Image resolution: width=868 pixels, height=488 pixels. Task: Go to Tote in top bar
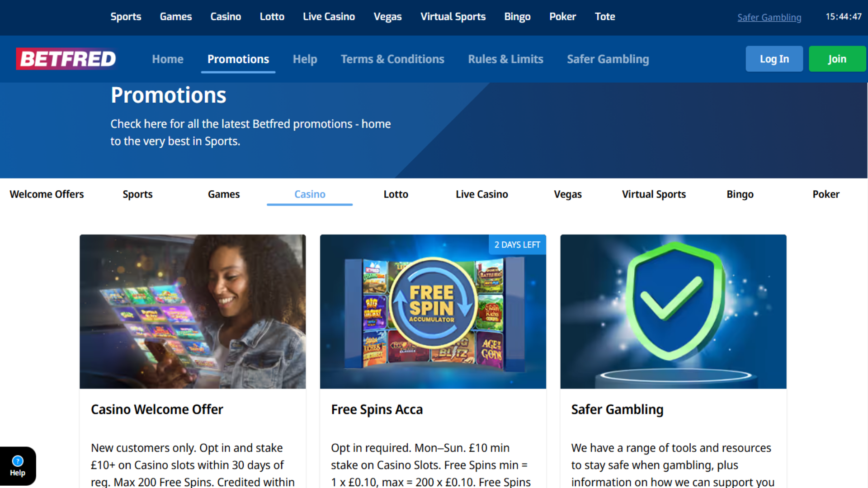[605, 17]
